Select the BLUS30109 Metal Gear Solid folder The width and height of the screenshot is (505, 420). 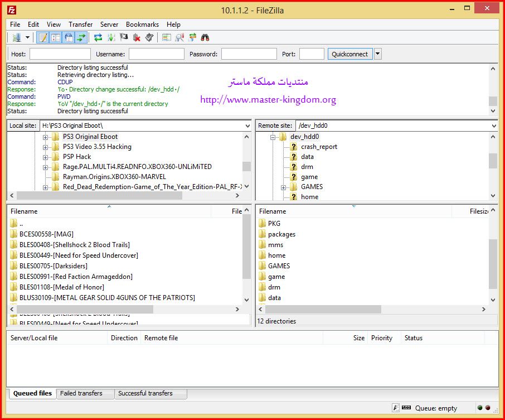pos(107,297)
